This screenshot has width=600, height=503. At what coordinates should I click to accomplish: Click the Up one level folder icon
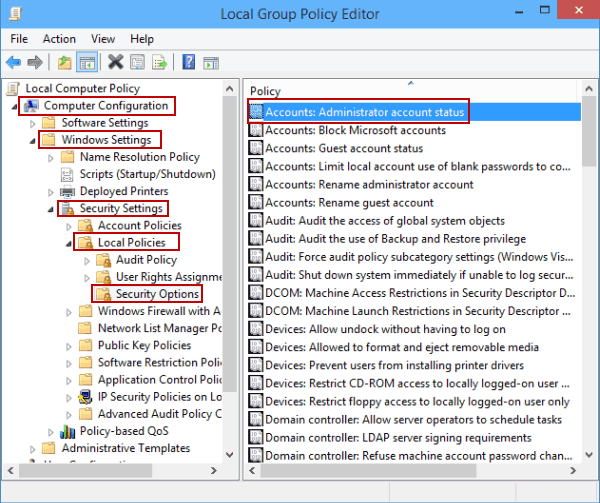click(64, 62)
